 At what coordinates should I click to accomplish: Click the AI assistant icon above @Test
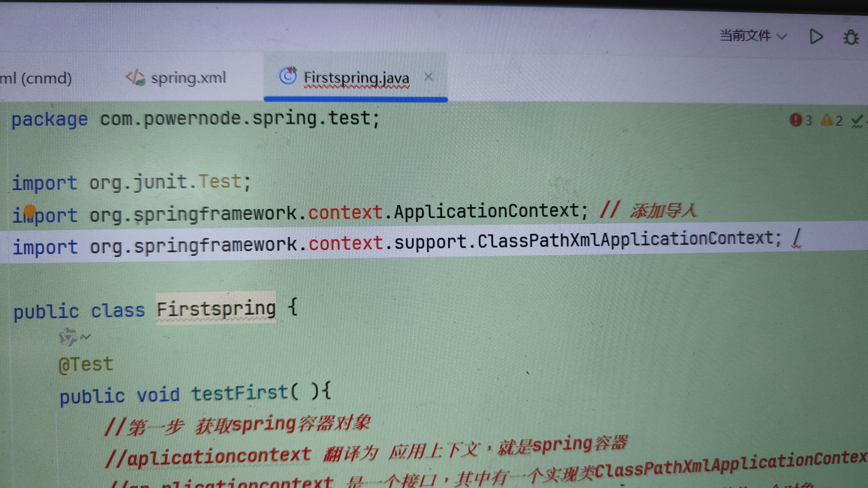coord(68,336)
